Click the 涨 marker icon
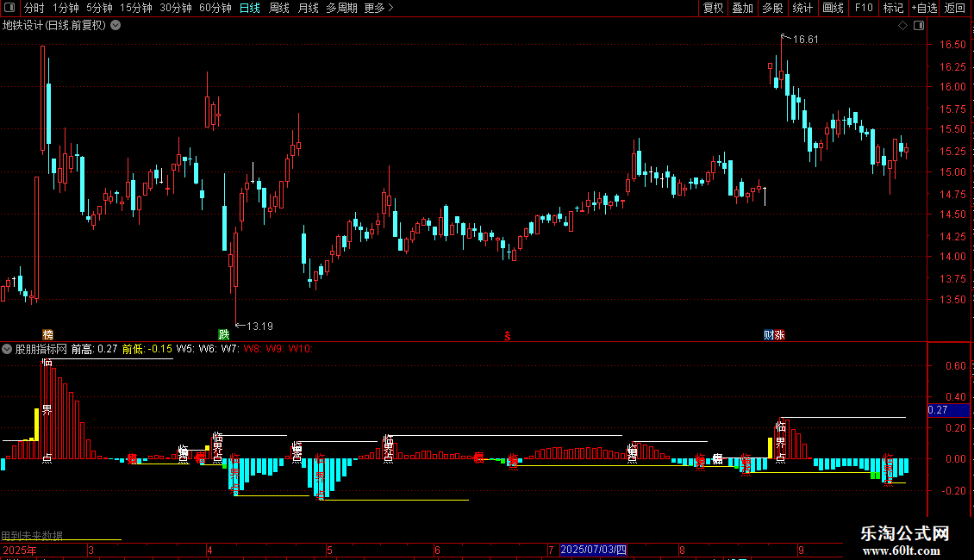The width and height of the screenshot is (974, 560). (x=779, y=334)
